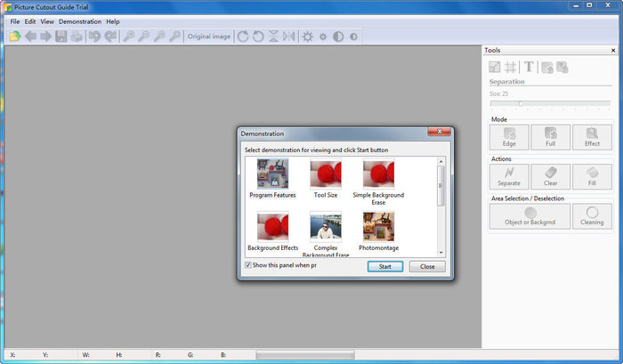Click the Zoom in magnifier with plus

click(x=128, y=36)
